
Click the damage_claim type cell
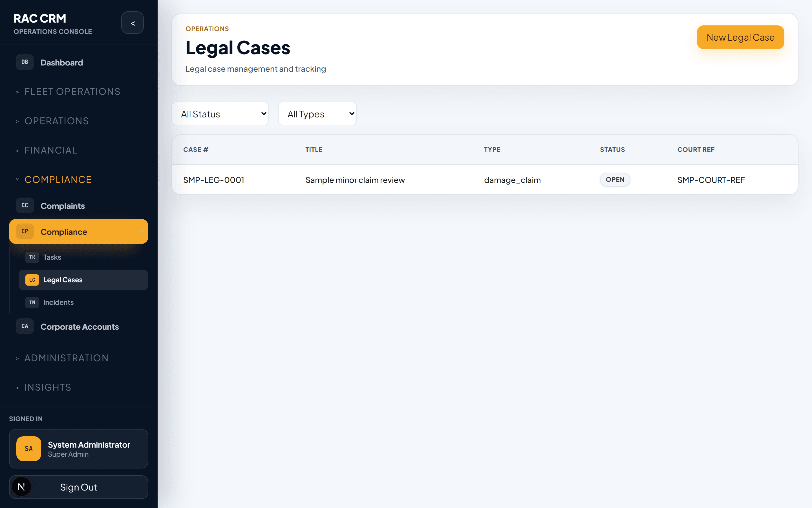coord(512,180)
